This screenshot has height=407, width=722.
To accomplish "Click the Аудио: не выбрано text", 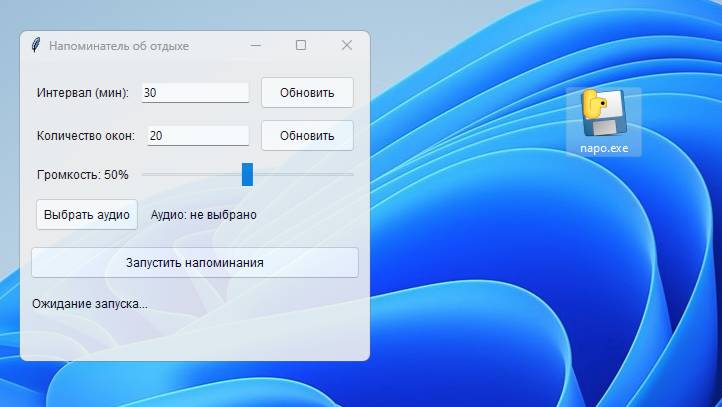I will click(204, 215).
